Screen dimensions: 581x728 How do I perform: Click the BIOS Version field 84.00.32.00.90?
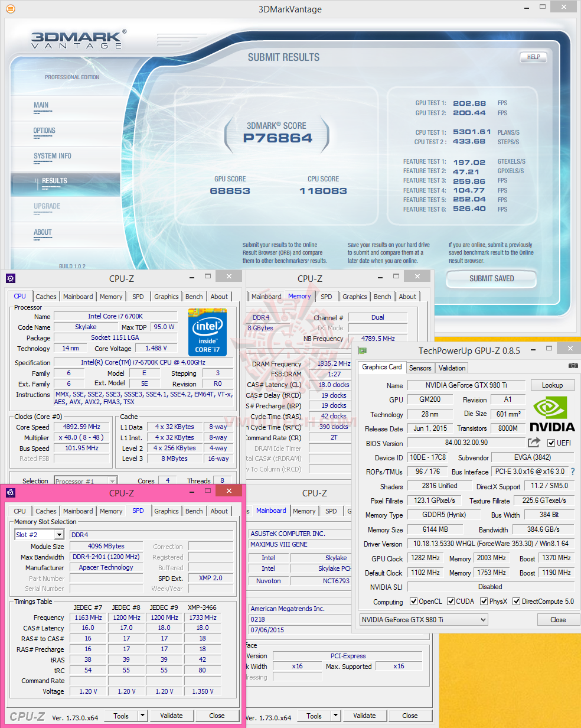pyautogui.click(x=466, y=443)
